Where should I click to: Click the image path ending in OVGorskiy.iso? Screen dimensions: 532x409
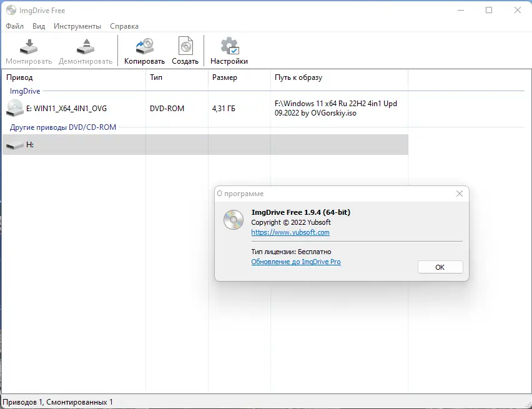pyautogui.click(x=336, y=108)
